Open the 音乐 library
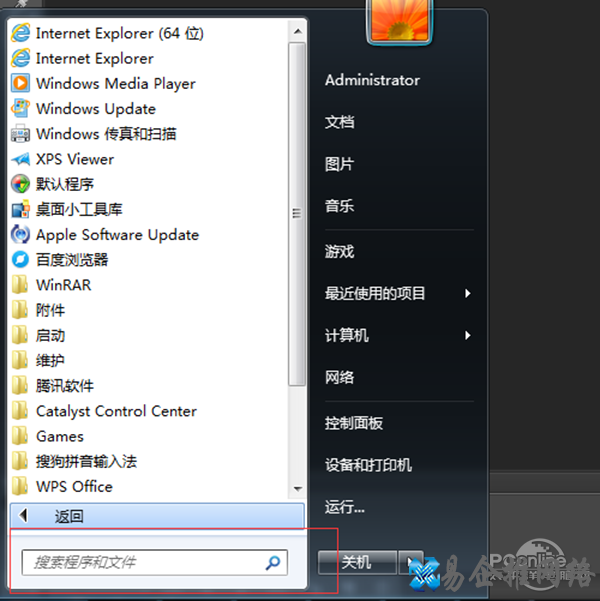Viewport: 600px width, 601px height. [x=339, y=206]
